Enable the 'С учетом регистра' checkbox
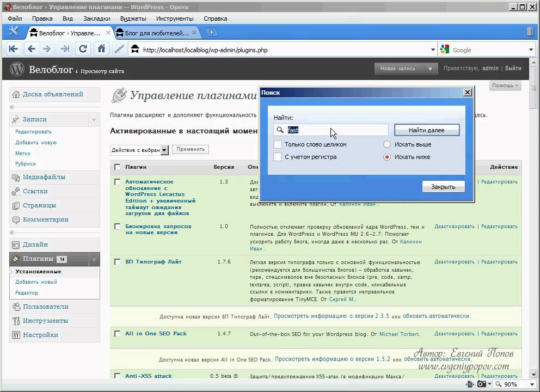The height and width of the screenshot is (392, 540). [278, 157]
